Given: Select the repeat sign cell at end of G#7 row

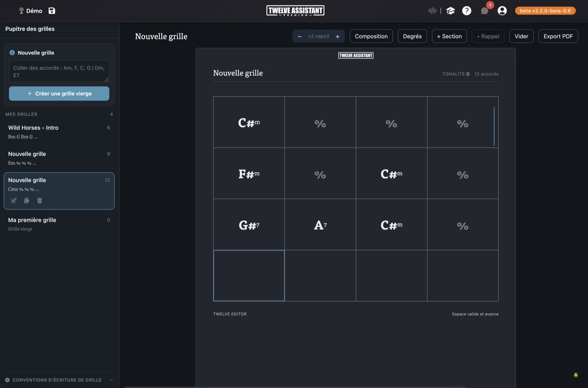Looking at the screenshot, I should coord(463,224).
